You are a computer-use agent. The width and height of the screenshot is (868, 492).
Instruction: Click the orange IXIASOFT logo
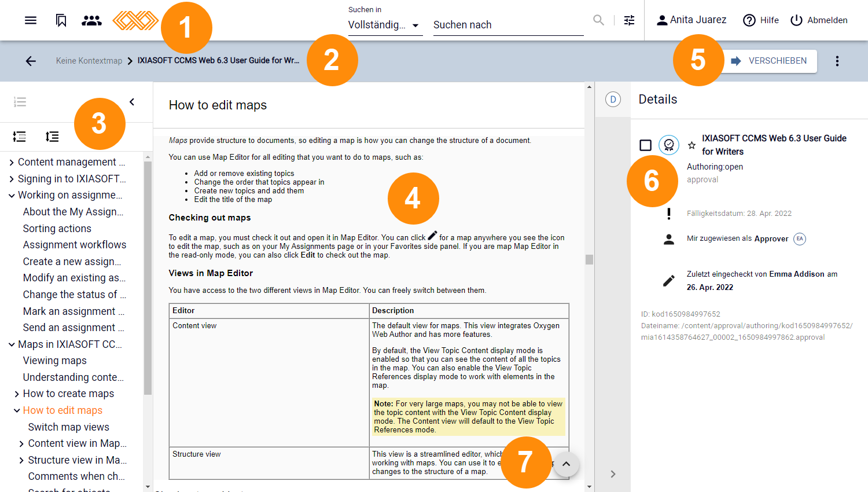pos(135,20)
